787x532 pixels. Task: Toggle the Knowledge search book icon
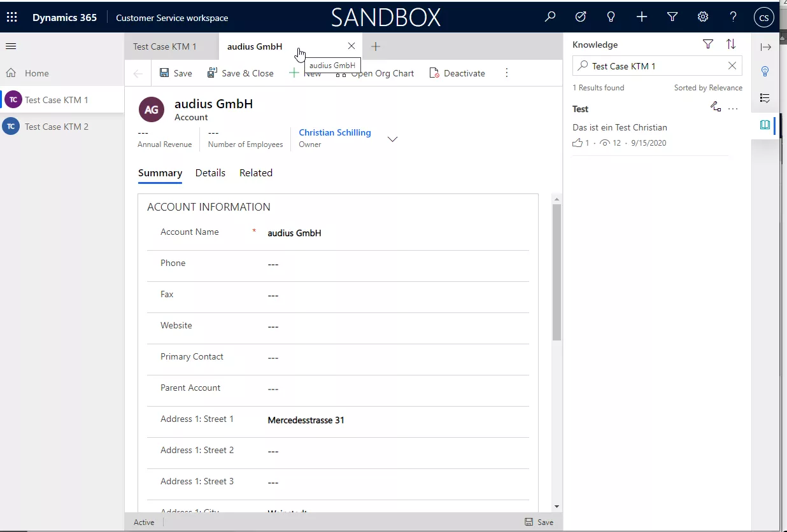point(765,125)
